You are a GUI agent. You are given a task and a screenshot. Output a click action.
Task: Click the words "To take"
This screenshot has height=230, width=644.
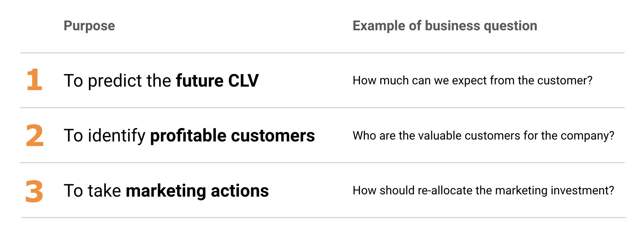point(92,191)
